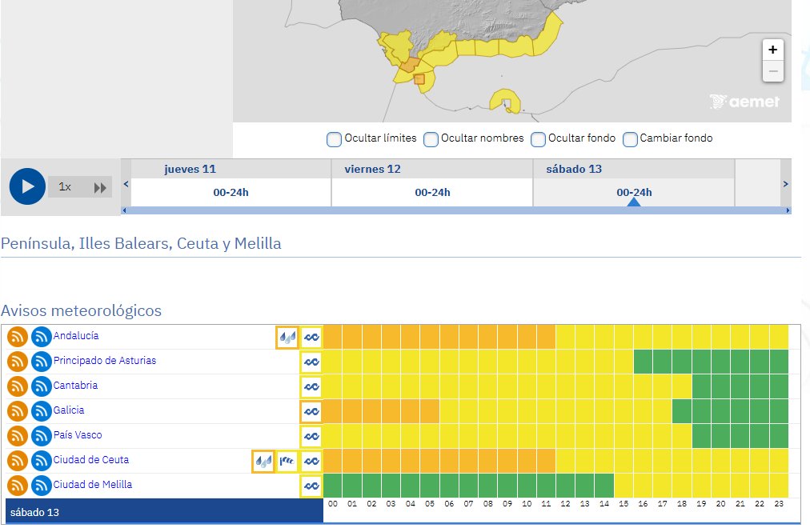The height and width of the screenshot is (532, 810).
Task: Switch to the viernes 12 00-24h period
Action: 432,192
